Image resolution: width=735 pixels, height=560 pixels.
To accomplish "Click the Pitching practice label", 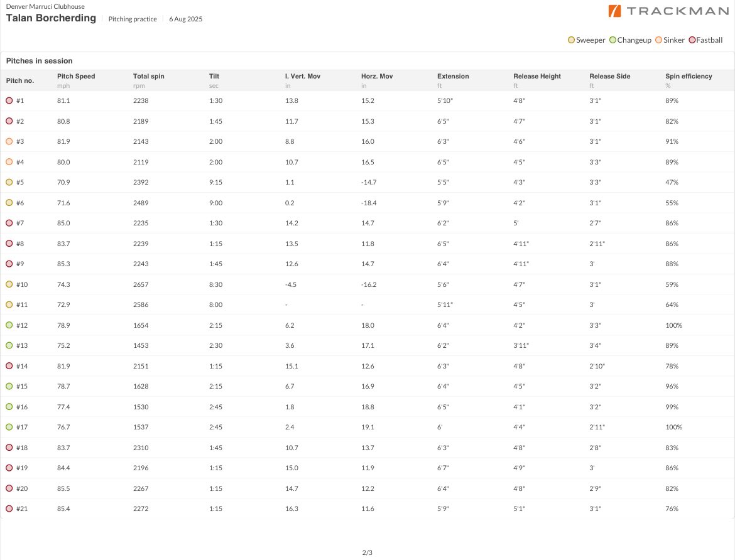I will pos(133,19).
